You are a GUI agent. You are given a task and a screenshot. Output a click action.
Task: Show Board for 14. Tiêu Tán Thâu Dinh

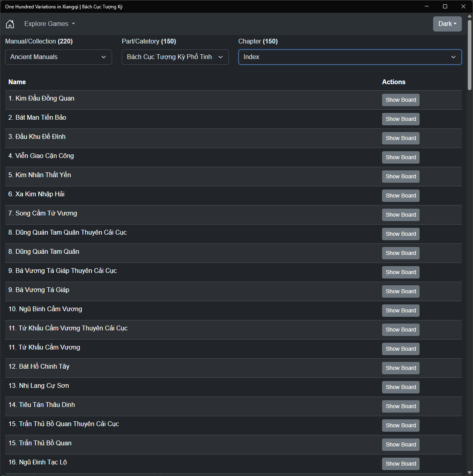coord(400,406)
